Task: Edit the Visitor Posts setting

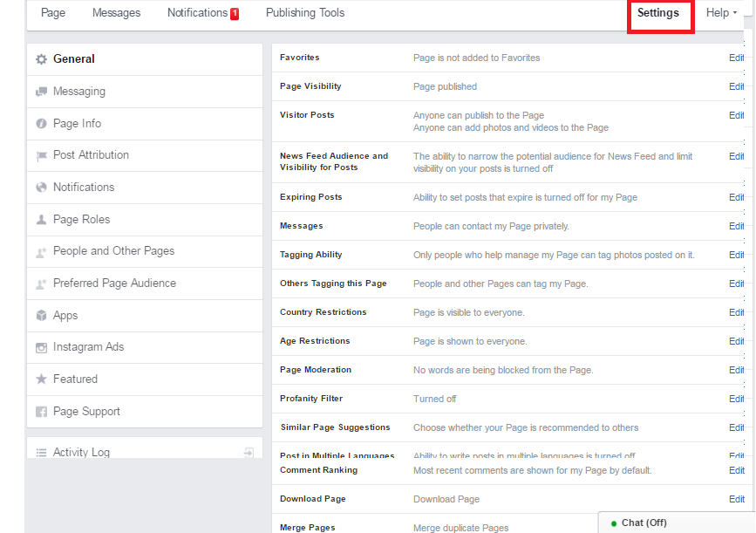Action: point(736,116)
